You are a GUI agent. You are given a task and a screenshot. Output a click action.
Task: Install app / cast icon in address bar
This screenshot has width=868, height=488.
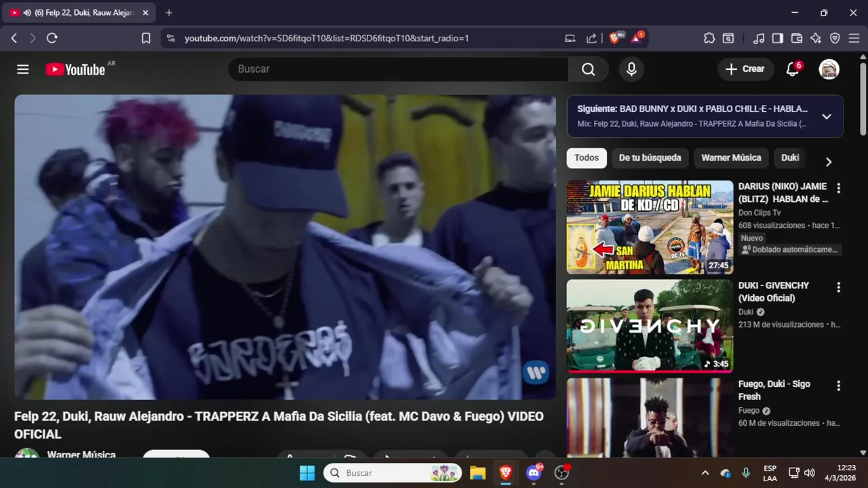[570, 39]
